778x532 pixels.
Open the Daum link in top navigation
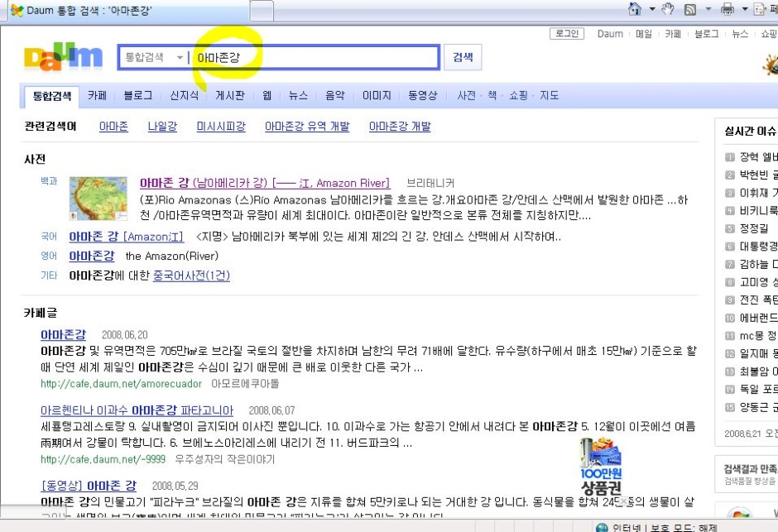[610, 34]
